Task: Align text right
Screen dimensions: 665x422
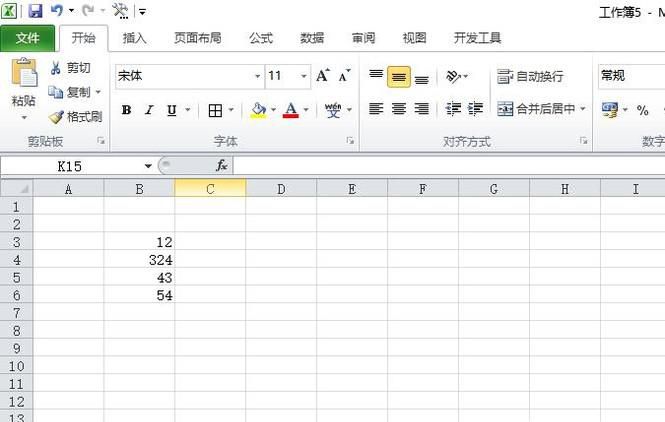Action: pos(422,109)
